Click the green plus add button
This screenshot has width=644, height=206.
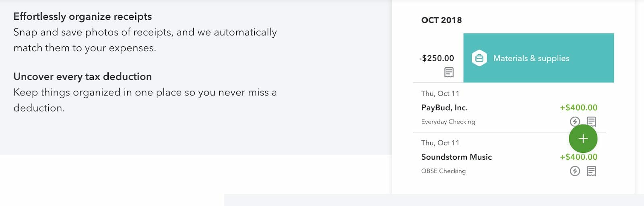(583, 139)
